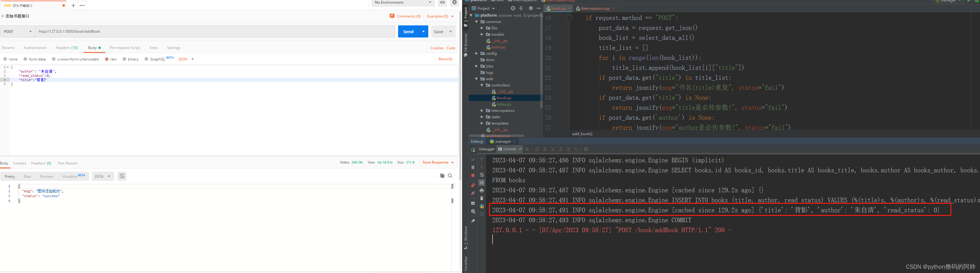The height and width of the screenshot is (273, 980).
Task: Open the No Environment dropdown
Action: (x=403, y=3)
